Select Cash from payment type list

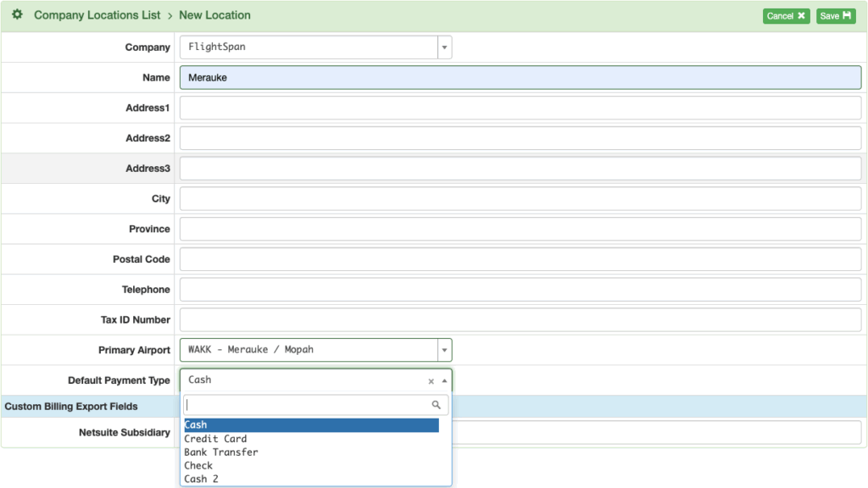[311, 425]
